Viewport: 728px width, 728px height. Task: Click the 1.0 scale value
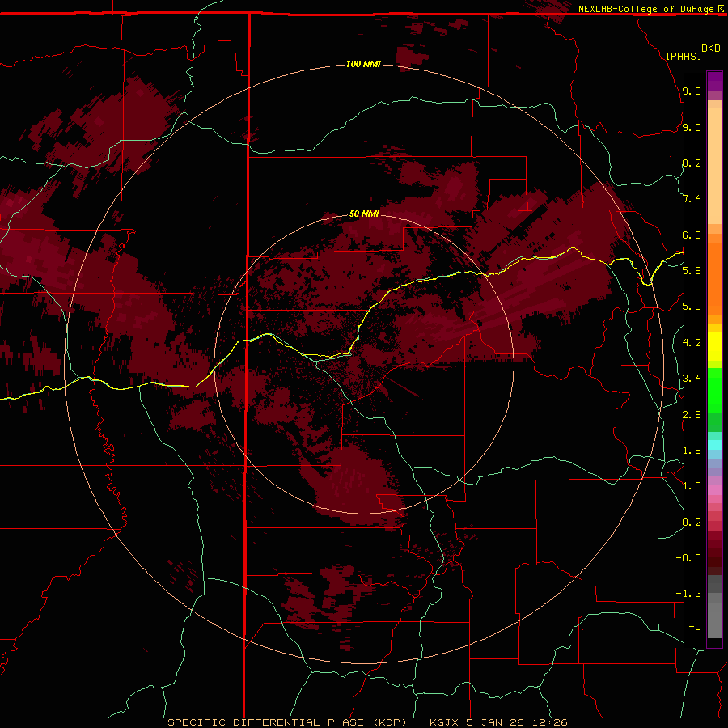pyautogui.click(x=692, y=486)
